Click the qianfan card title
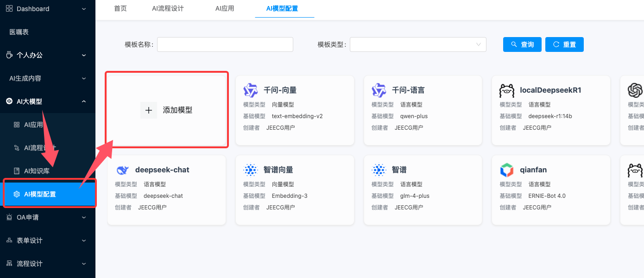Screen dimensions: 644x278 [x=533, y=170]
